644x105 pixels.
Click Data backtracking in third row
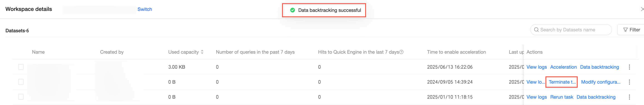coord(596,97)
